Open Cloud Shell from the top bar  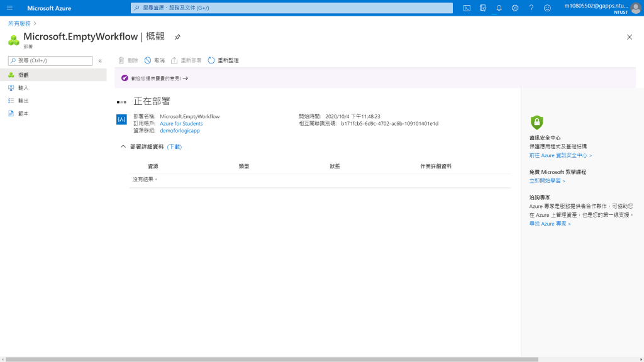[467, 8]
